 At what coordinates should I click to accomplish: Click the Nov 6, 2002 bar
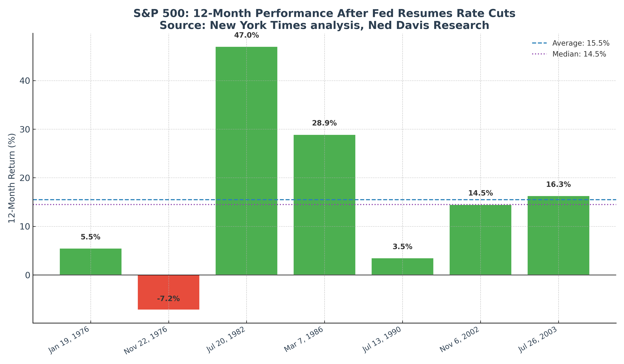[x=480, y=240]
